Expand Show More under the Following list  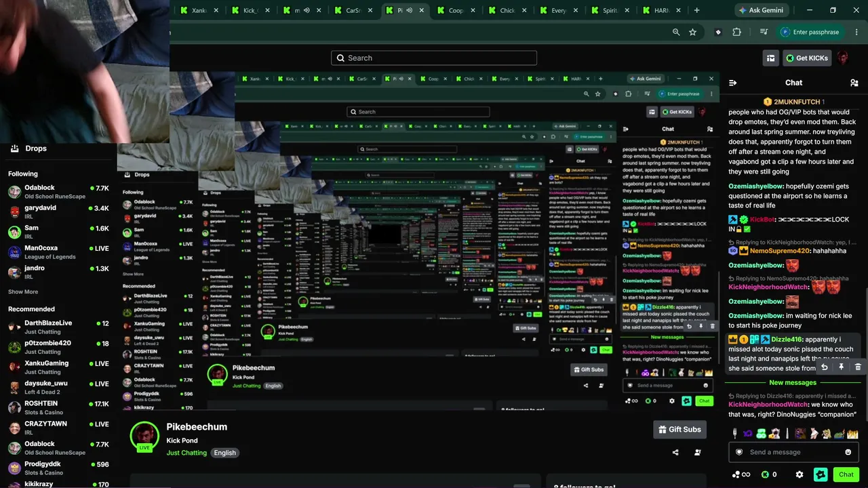click(23, 291)
